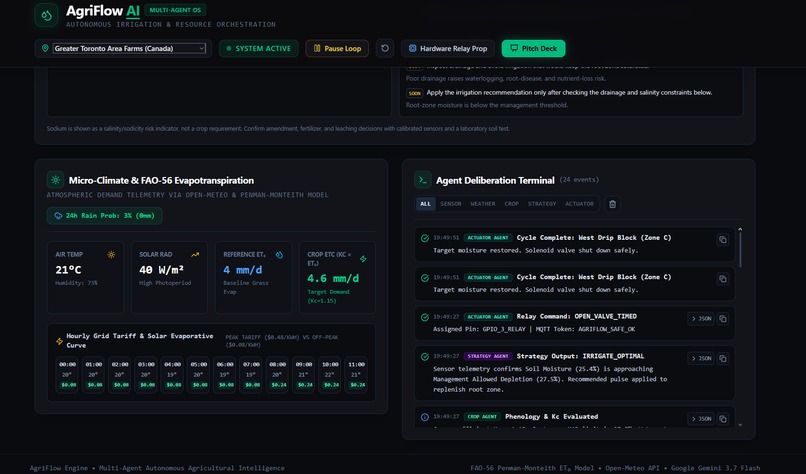Viewport: 806px width, 474px height.
Task: Pause the agent loop with Pause Loop
Action: click(337, 48)
